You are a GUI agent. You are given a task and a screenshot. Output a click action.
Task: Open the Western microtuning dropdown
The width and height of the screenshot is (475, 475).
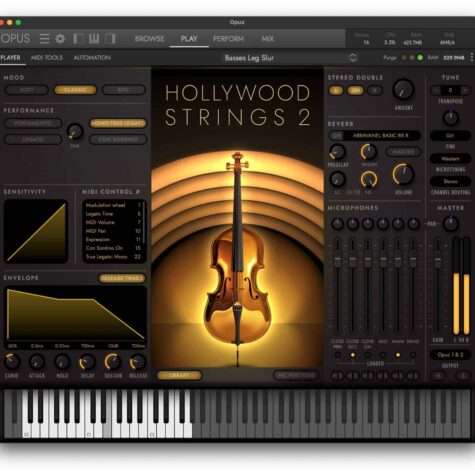450,159
